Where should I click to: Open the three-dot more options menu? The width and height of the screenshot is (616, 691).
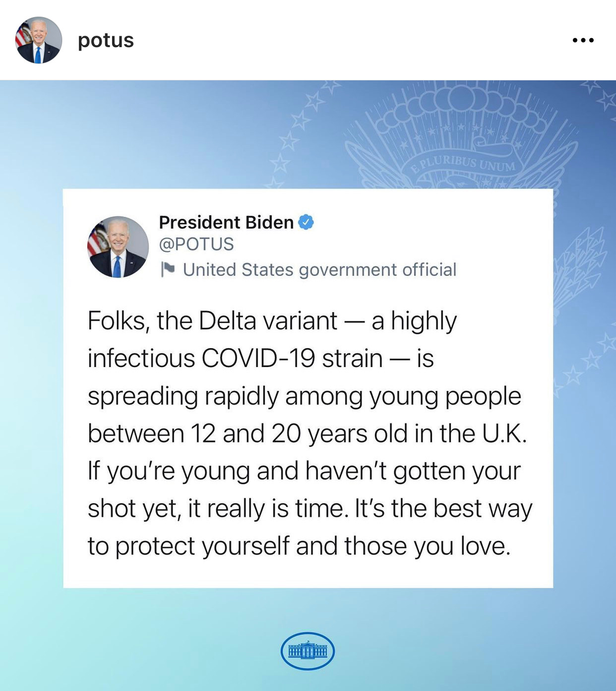click(x=583, y=40)
